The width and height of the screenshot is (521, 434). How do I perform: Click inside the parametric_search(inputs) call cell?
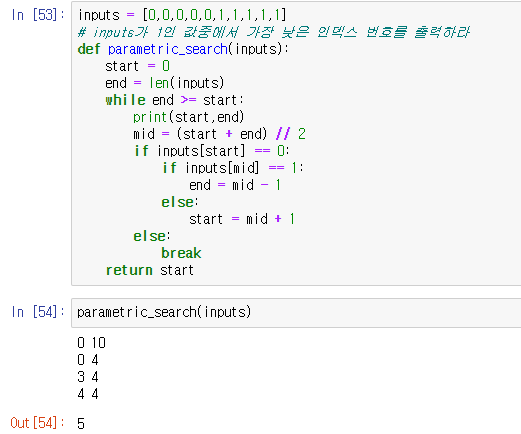coord(296,313)
